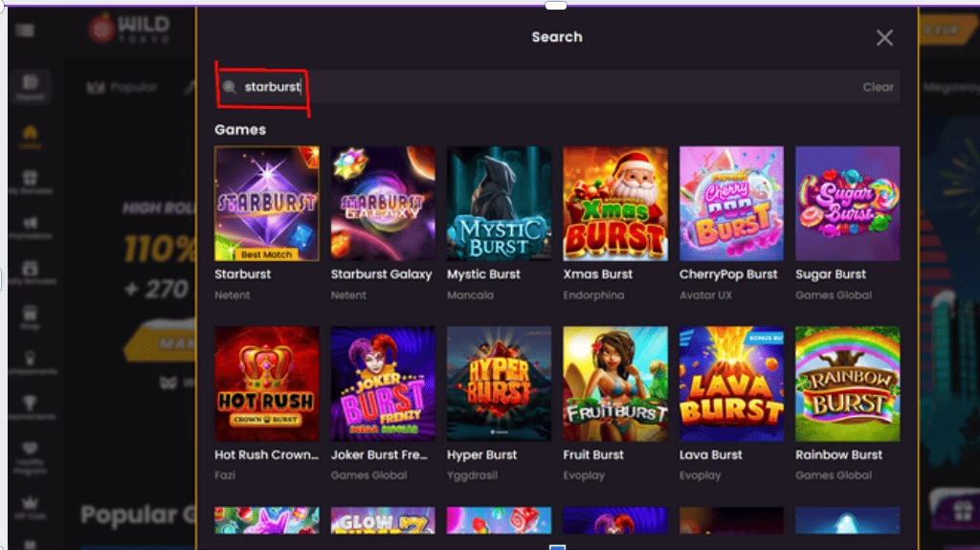Image resolution: width=980 pixels, height=550 pixels.
Task: Open Deposit in the left sidebar
Action: [30, 87]
